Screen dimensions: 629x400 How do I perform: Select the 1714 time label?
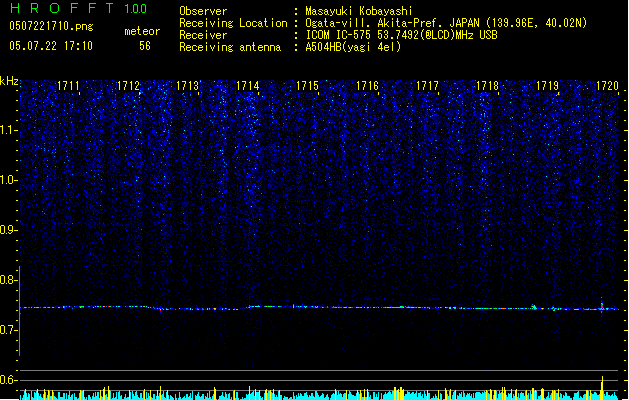click(x=248, y=86)
